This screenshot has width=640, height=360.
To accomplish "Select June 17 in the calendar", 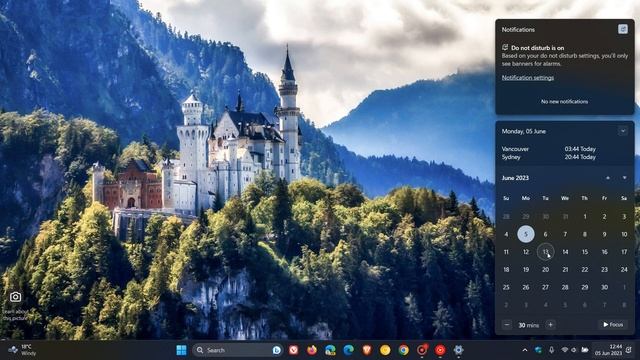I will (624, 252).
